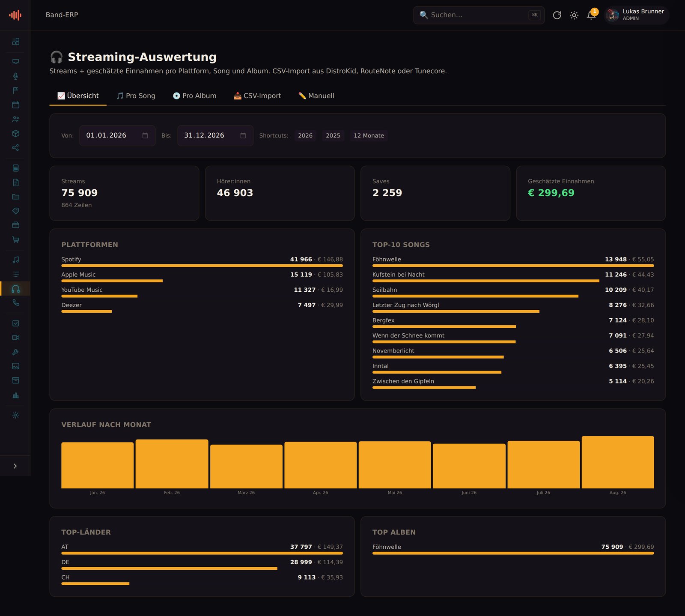Open the phone sidebar icon
The image size is (685, 616).
click(15, 302)
